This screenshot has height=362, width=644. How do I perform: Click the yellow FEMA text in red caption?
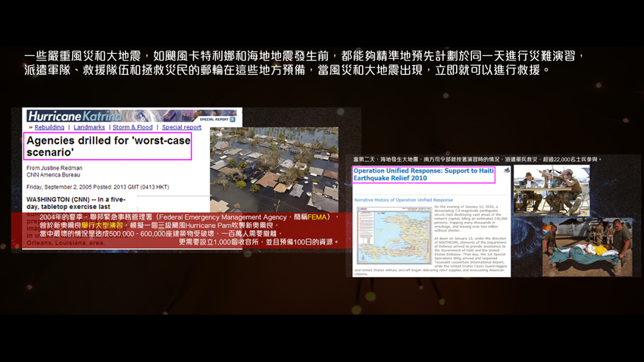(x=316, y=217)
